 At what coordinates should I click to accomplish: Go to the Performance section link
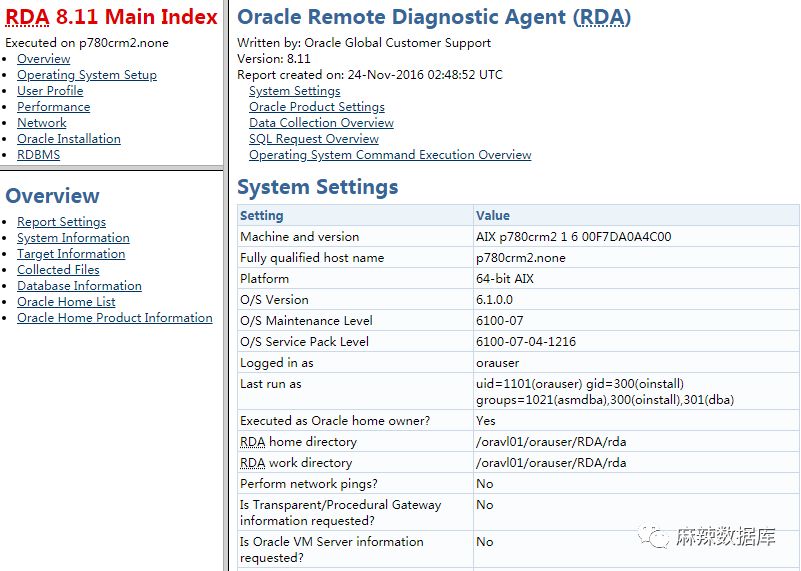pos(53,107)
